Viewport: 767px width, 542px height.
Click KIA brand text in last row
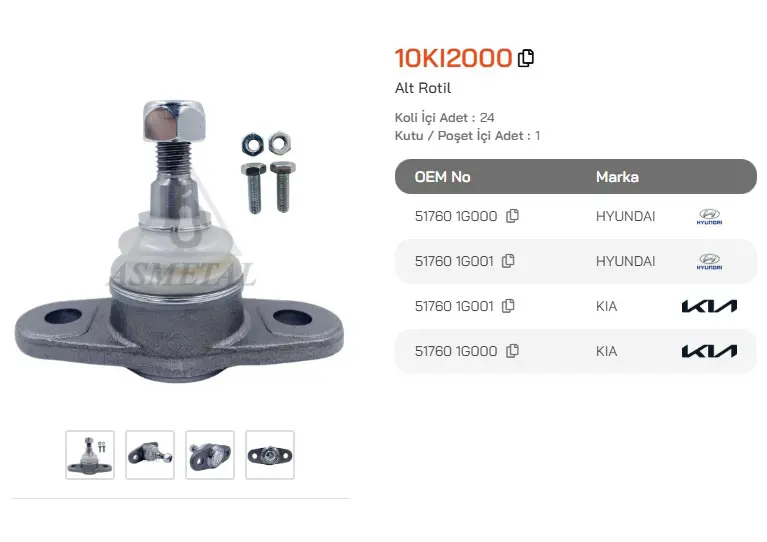607,351
